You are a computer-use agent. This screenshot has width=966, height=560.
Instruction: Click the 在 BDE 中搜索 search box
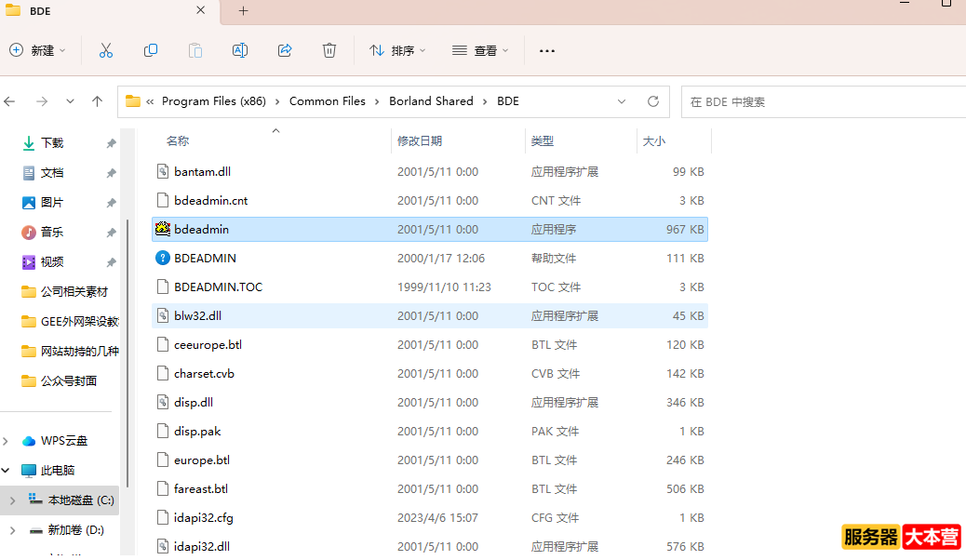click(x=824, y=101)
